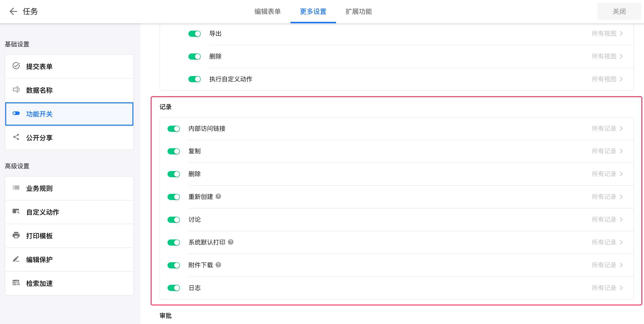644x324 pixels.
Task: Expand 所有记录 for the 复制 row
Action: [607, 151]
